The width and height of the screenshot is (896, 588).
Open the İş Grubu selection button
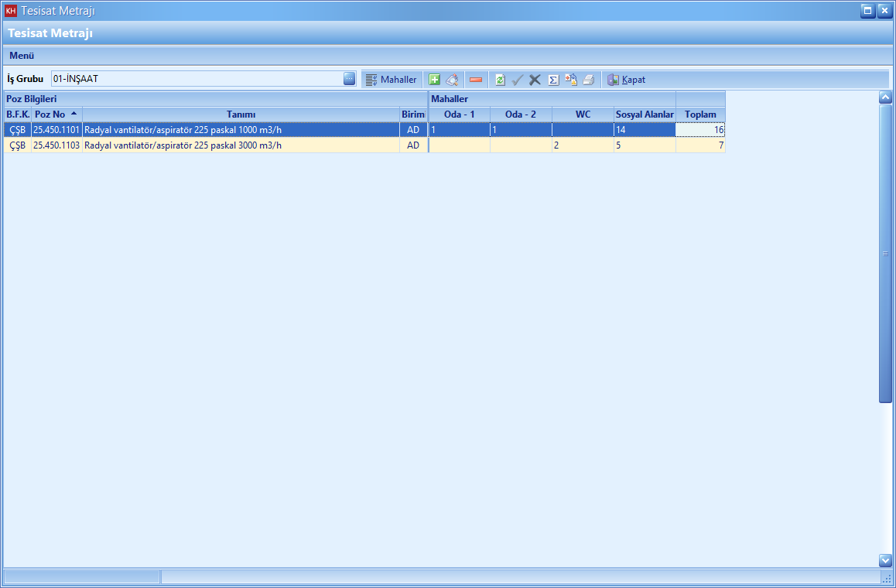point(350,79)
